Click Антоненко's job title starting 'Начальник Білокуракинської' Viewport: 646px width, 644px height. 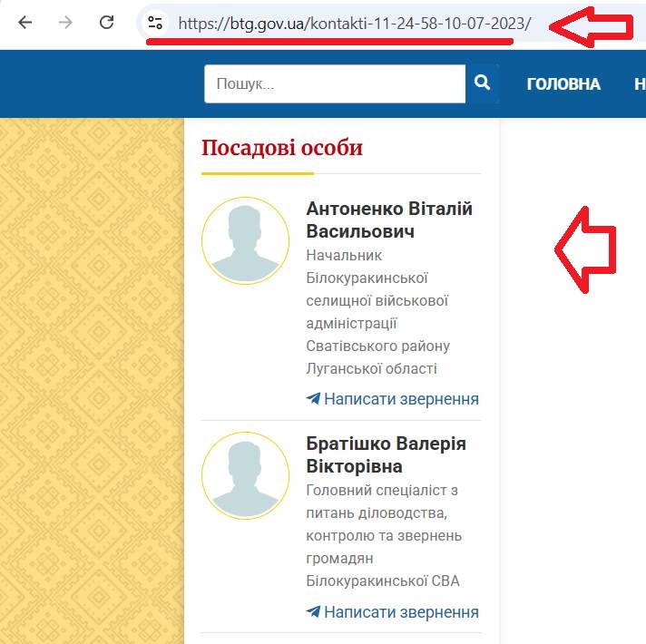tap(377, 312)
